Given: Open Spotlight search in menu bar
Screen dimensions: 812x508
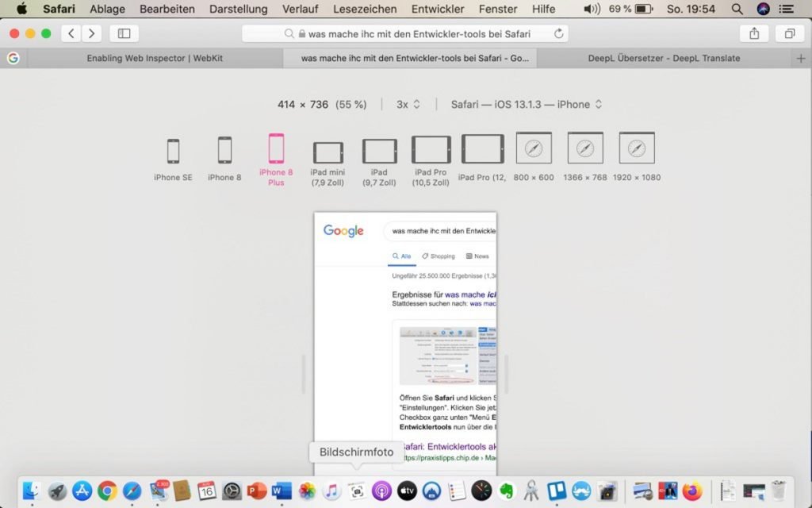Looking at the screenshot, I should point(737,9).
